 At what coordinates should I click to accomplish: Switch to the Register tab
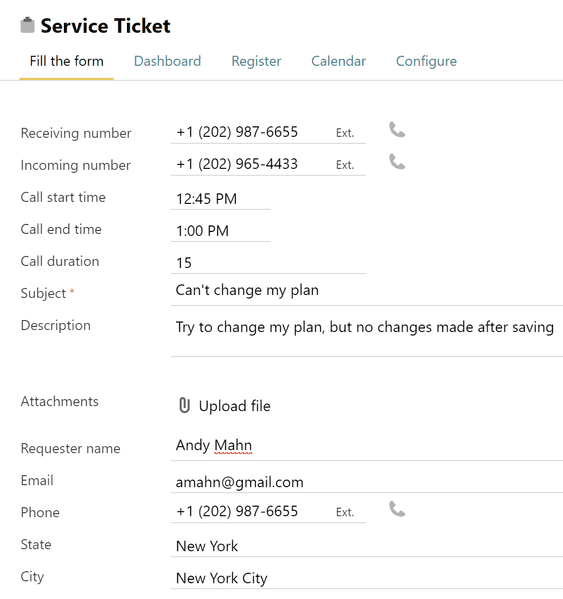pyautogui.click(x=256, y=61)
